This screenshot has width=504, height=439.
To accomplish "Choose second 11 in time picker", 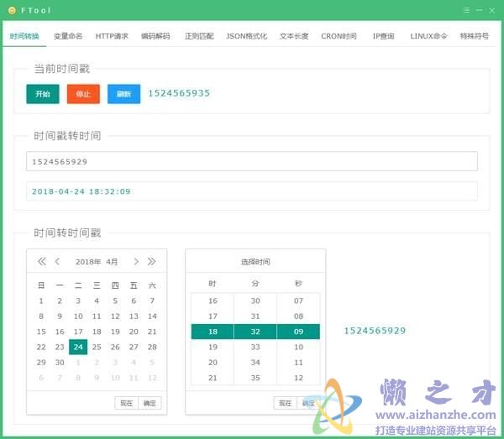I will pyautogui.click(x=298, y=363).
